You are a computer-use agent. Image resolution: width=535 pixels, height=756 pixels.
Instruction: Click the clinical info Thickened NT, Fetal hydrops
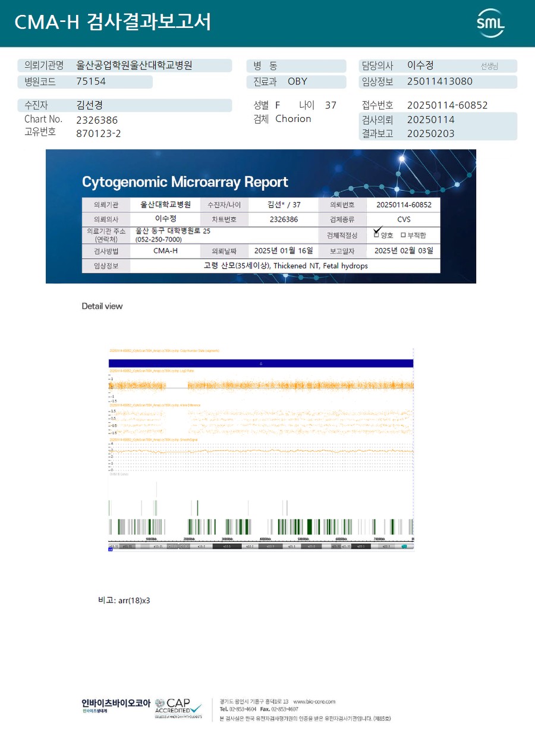click(320, 266)
